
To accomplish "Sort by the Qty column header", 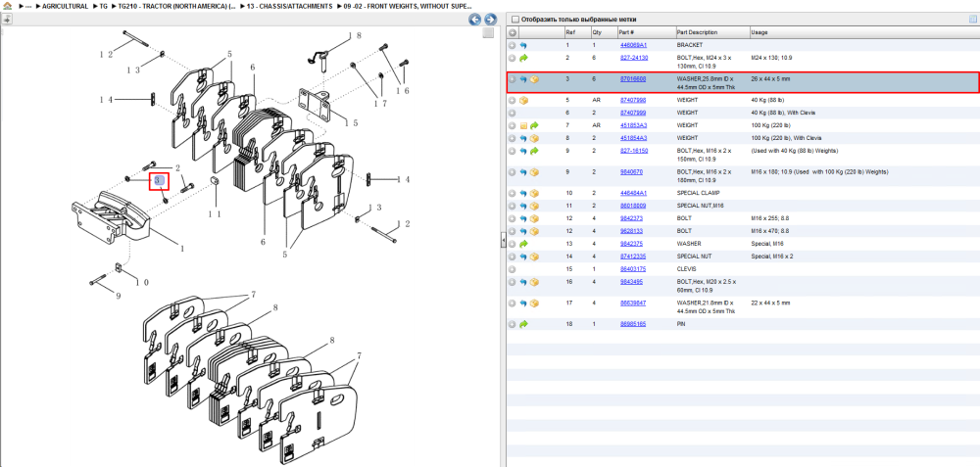I will pyautogui.click(x=603, y=32).
